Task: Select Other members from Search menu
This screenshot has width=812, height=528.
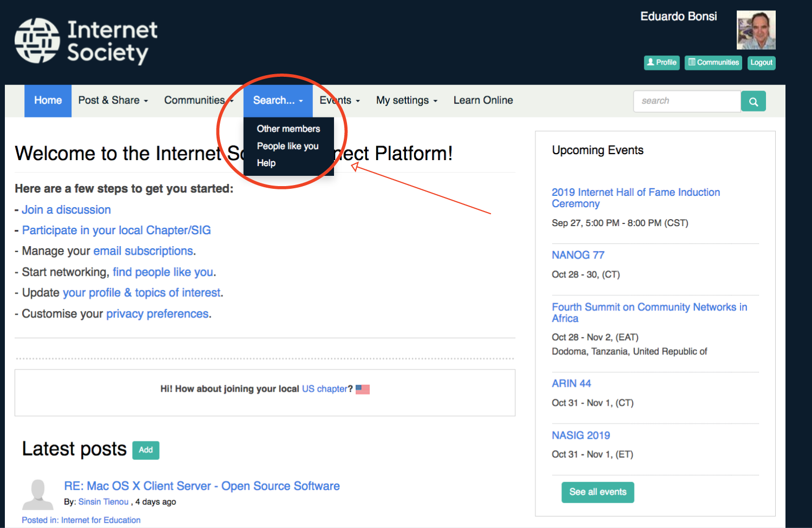Action: coord(289,129)
